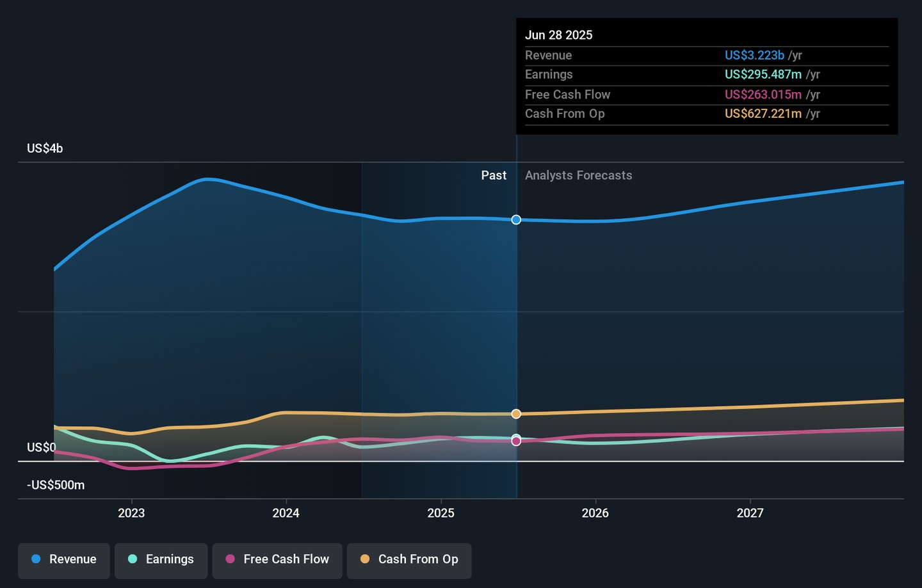The height and width of the screenshot is (588, 922).
Task: Hide the Earnings series via the legend
Action: pyautogui.click(x=161, y=559)
